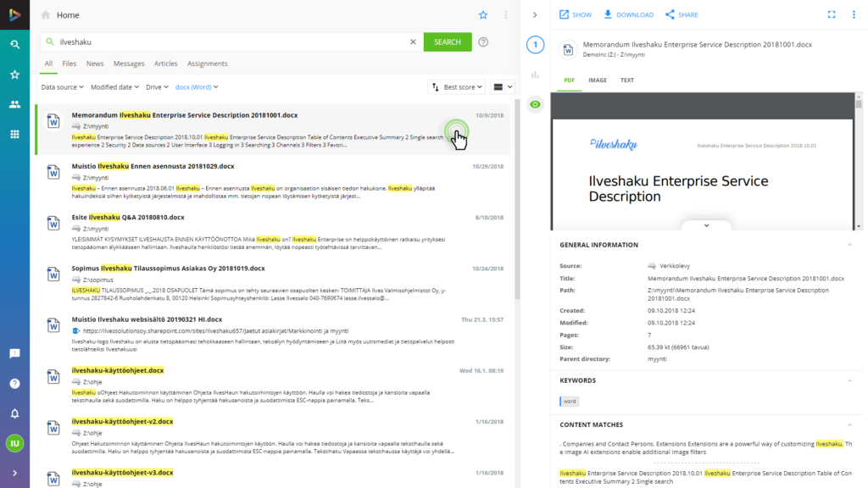Open the Modified date filter dropdown

[114, 87]
